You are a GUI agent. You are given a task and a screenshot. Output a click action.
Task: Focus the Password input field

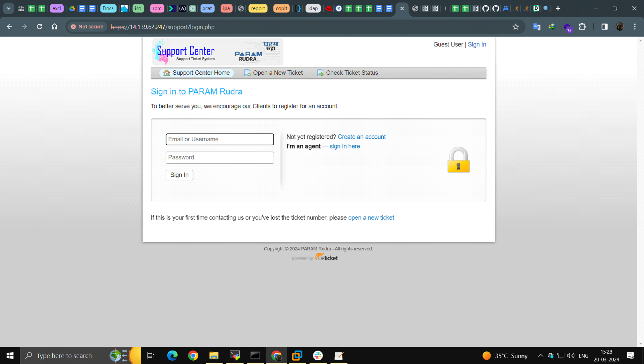(219, 158)
